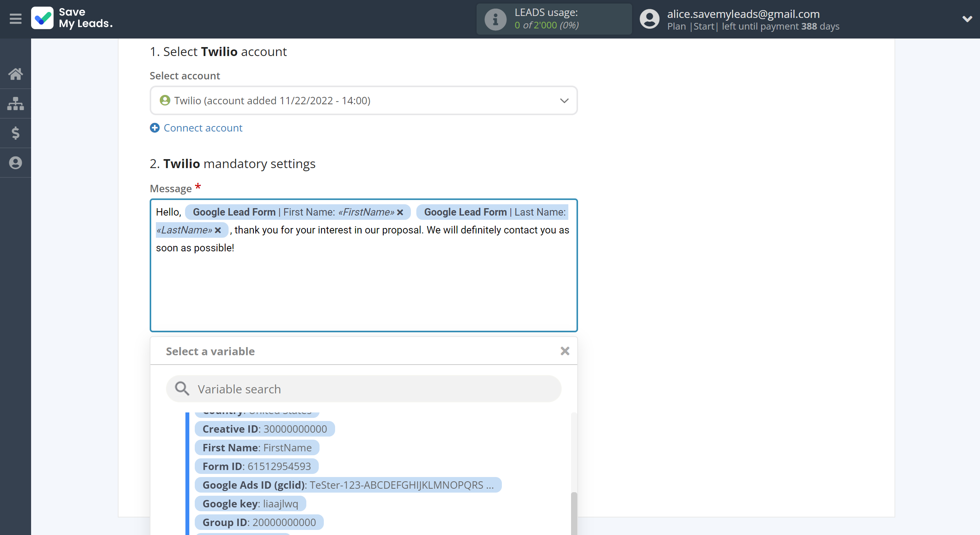Expand the account menu chevron in header
The width and height of the screenshot is (980, 535).
[x=967, y=19]
